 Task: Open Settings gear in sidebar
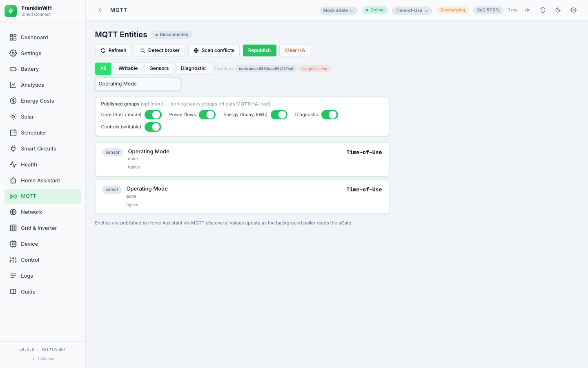tap(13, 53)
